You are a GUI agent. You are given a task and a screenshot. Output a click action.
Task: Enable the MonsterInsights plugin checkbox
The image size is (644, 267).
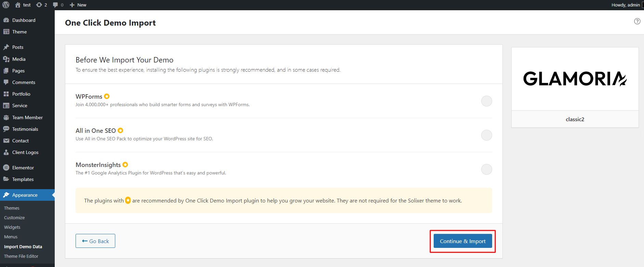point(487,169)
